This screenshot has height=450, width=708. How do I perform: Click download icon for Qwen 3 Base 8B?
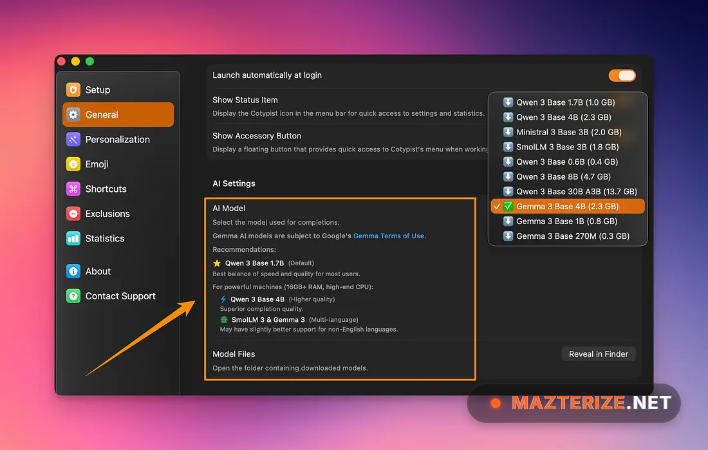tap(508, 176)
